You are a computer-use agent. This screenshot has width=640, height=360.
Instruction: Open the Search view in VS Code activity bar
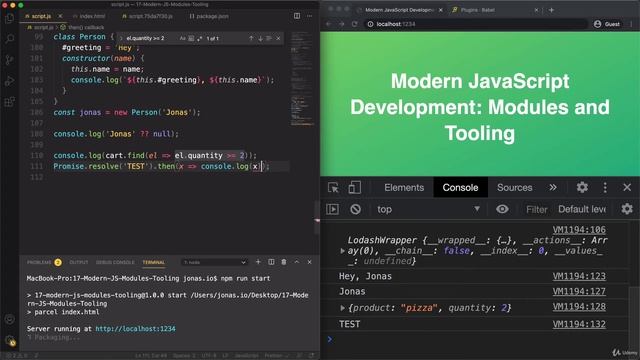coord(9,39)
